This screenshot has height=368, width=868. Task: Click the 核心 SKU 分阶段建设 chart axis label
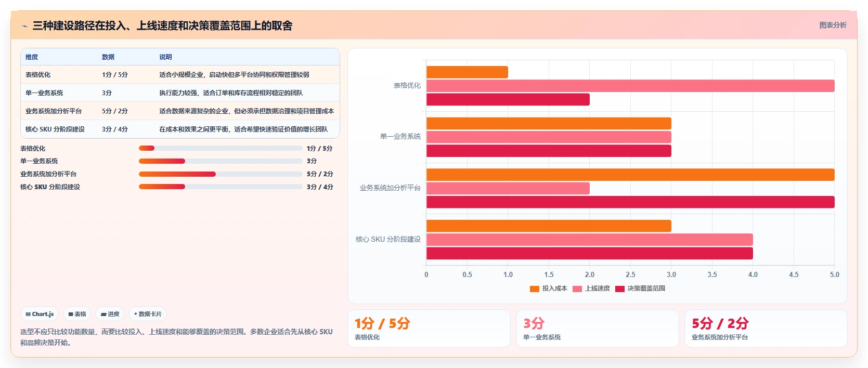click(388, 240)
